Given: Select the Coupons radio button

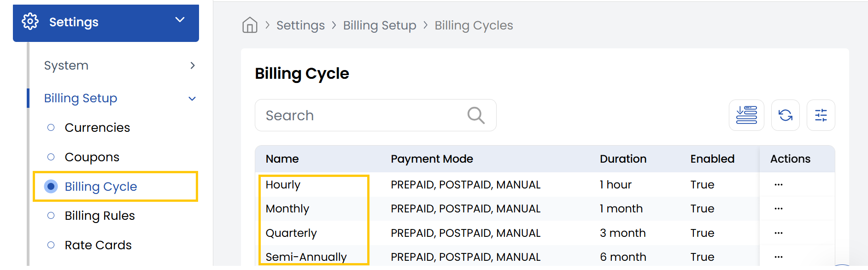Looking at the screenshot, I should [x=51, y=157].
